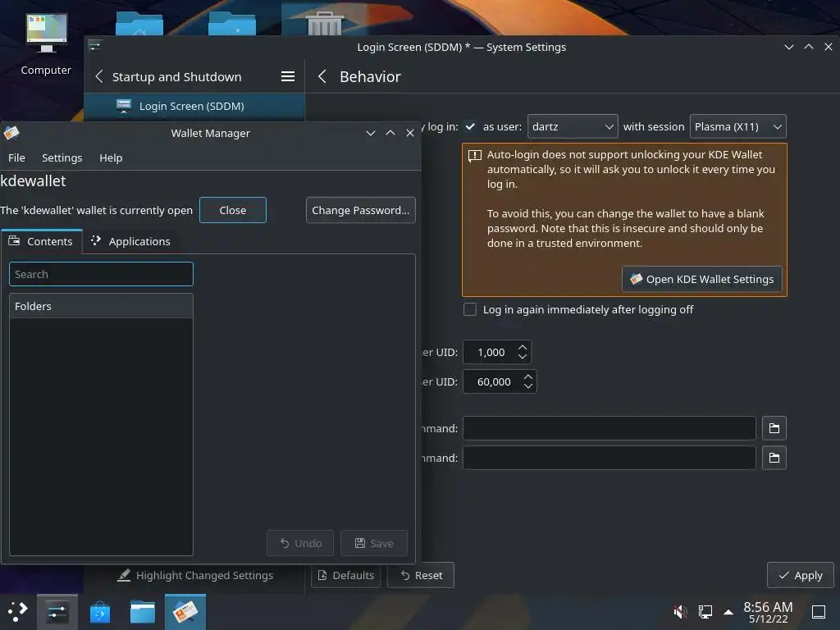Expand the hidden system tray icons
The width and height of the screenshot is (840, 630).
728,611
